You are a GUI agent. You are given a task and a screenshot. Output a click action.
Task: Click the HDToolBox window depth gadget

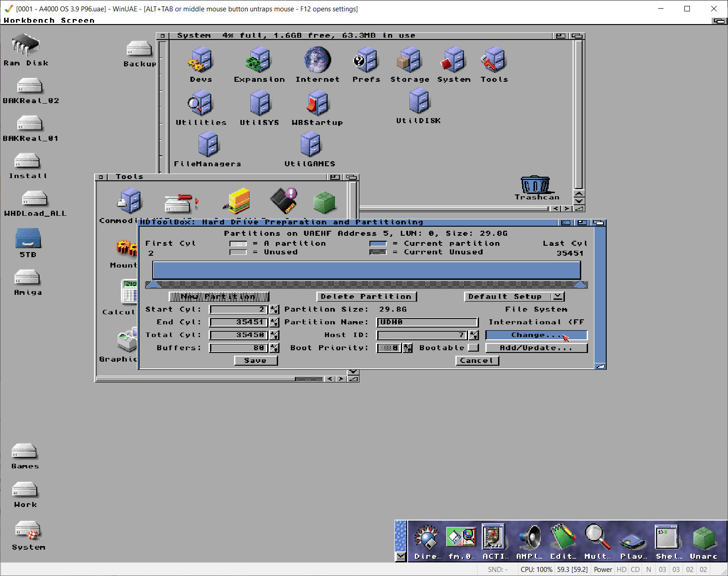(x=599, y=223)
